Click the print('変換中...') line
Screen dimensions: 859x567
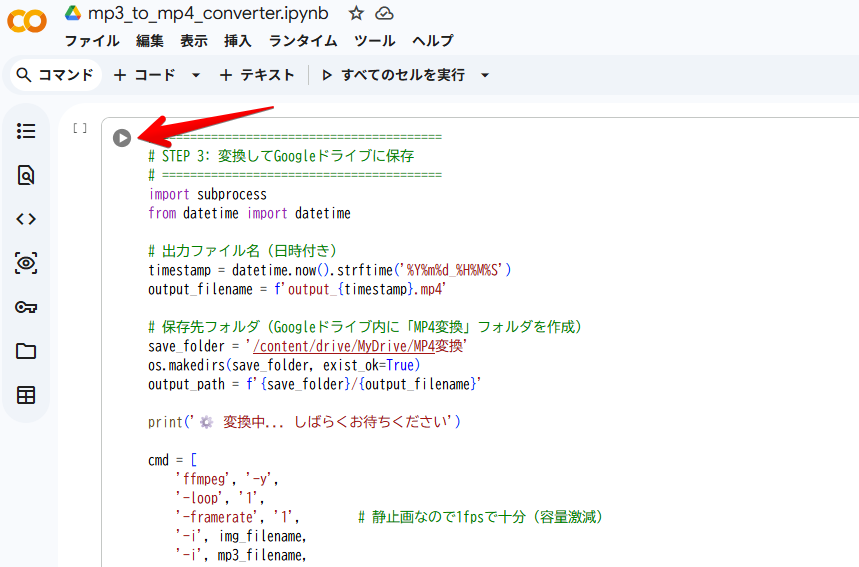pyautogui.click(x=304, y=422)
